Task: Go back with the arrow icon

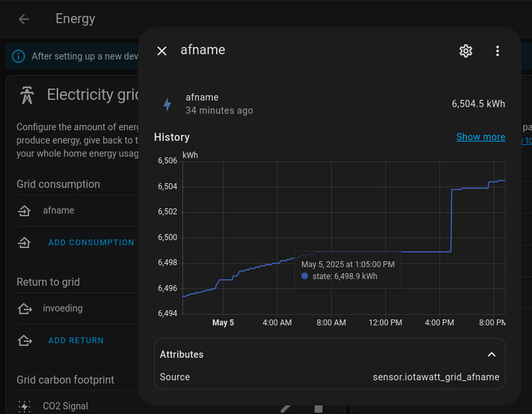Action: pos(24,19)
